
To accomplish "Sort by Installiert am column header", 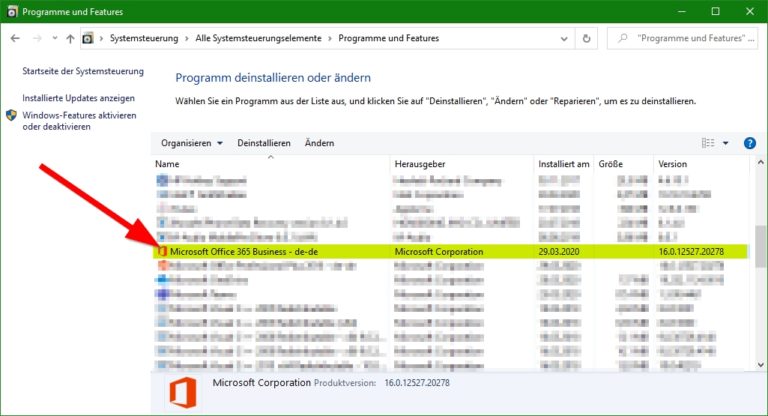I will tap(564, 164).
